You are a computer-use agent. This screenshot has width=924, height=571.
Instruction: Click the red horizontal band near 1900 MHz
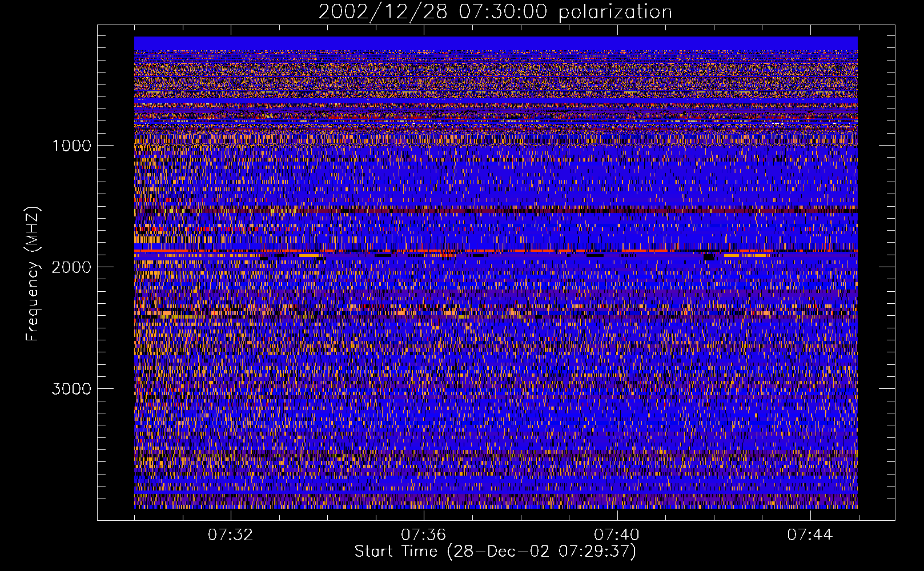pos(496,251)
